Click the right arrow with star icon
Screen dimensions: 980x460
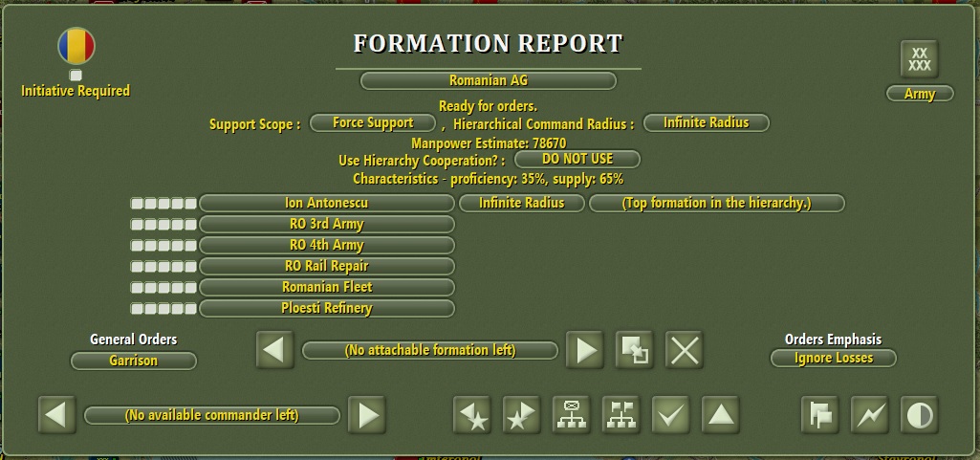click(x=522, y=415)
